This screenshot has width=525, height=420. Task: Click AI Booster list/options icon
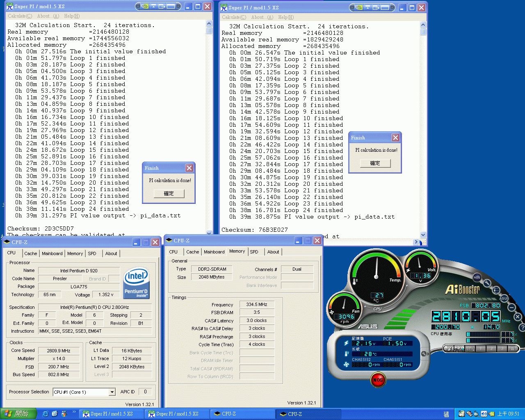[496, 290]
